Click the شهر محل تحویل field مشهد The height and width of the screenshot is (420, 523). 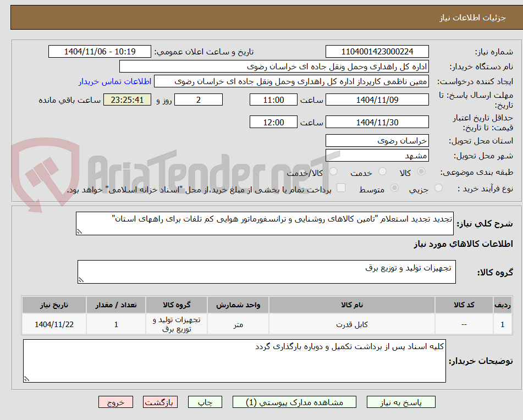click(x=377, y=156)
